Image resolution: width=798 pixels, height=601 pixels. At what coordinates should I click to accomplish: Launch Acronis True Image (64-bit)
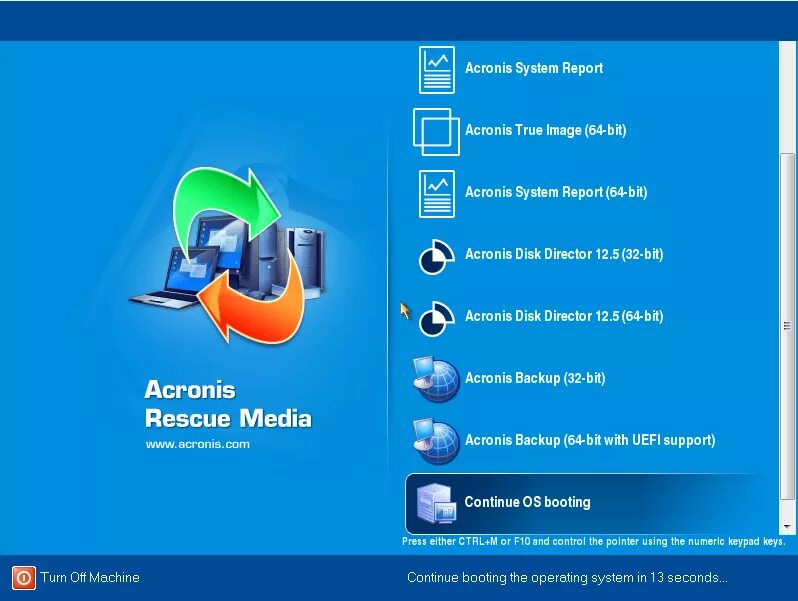546,130
